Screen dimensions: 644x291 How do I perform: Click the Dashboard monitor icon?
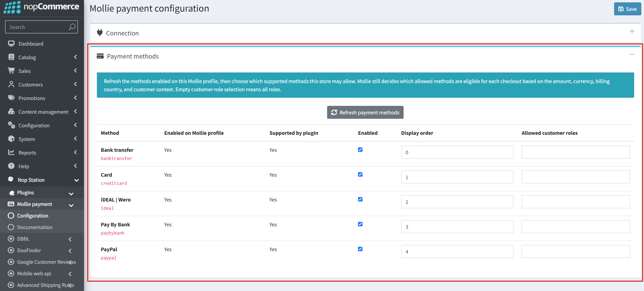pos(12,44)
